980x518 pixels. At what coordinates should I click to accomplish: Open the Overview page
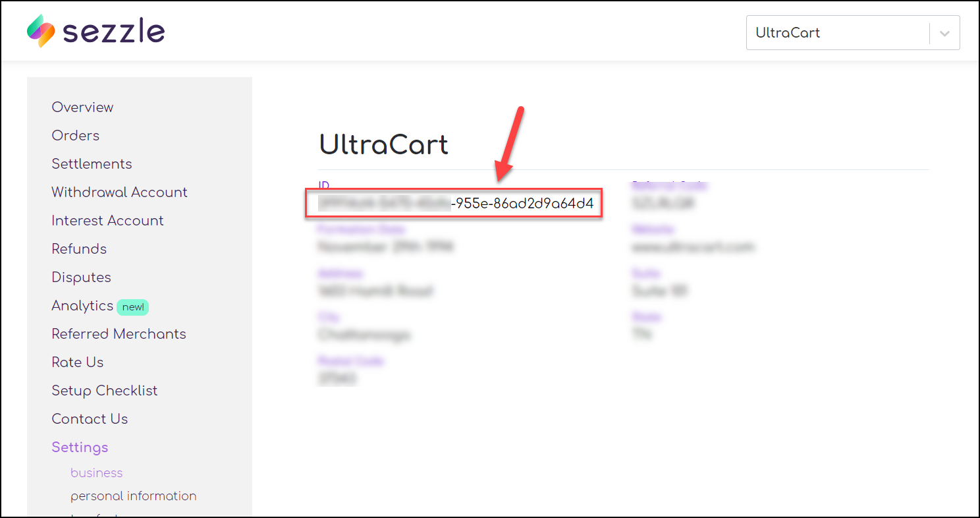[82, 107]
